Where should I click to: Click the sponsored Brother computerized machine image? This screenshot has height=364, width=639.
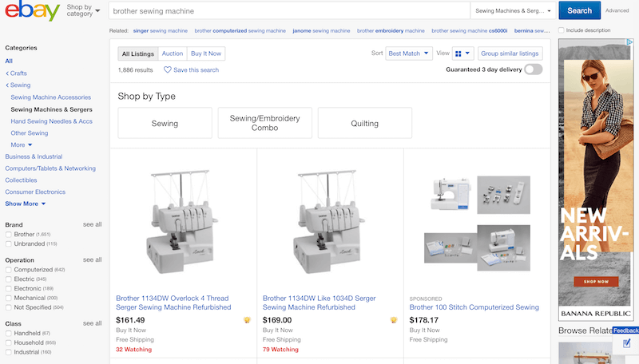[x=477, y=224]
